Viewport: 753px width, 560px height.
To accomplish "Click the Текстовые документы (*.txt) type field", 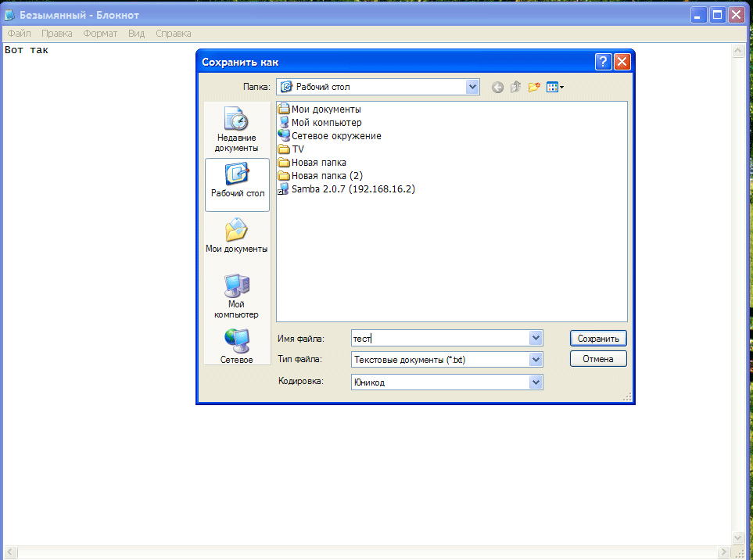I will point(440,359).
